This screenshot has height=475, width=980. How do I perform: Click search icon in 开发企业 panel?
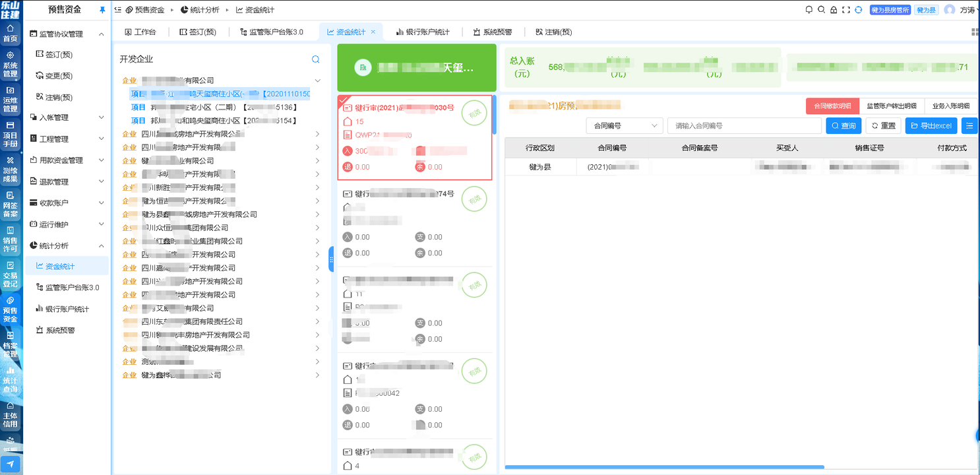[316, 59]
